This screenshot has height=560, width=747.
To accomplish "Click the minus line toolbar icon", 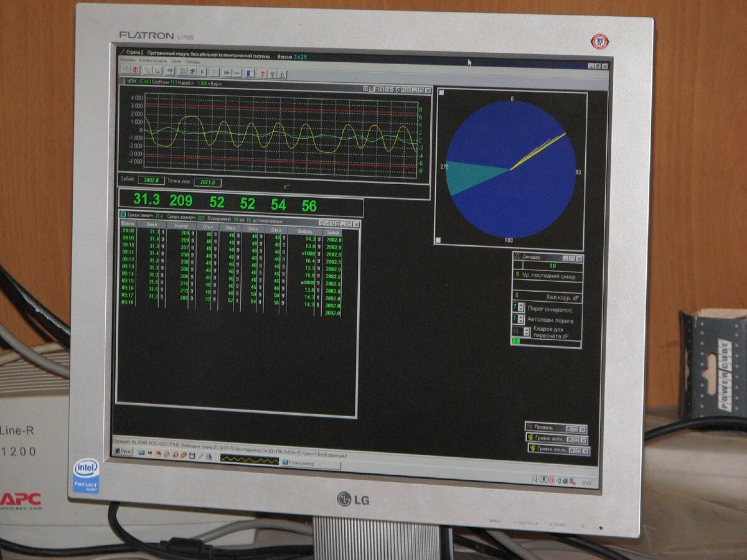I will [x=237, y=73].
